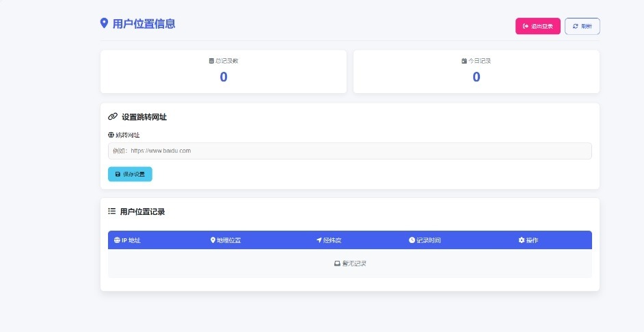Click the total records count value
The height and width of the screenshot is (332, 644).
[x=224, y=77]
